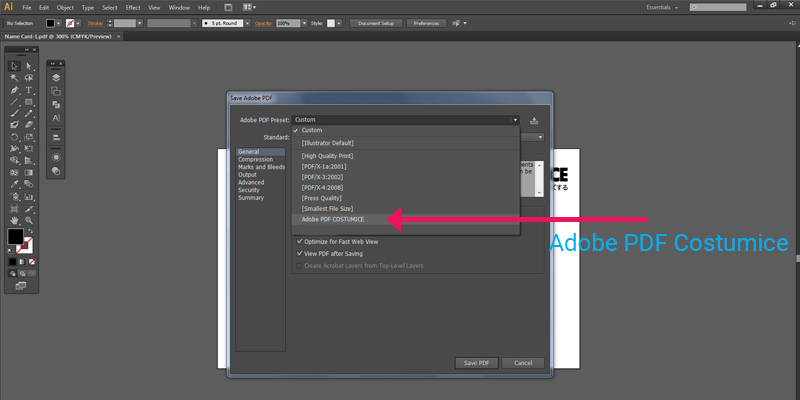Select the Width tool
800x400 pixels.
[x=14, y=149]
